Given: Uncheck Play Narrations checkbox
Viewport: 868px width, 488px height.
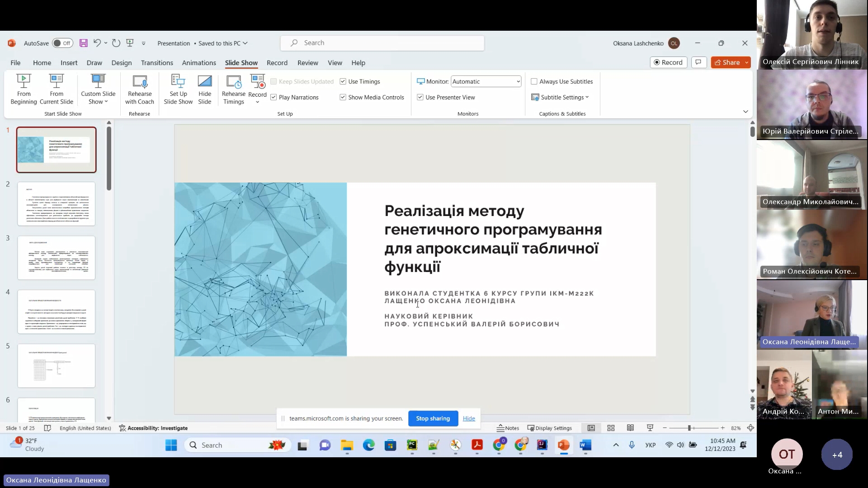Looking at the screenshot, I should click(x=274, y=97).
